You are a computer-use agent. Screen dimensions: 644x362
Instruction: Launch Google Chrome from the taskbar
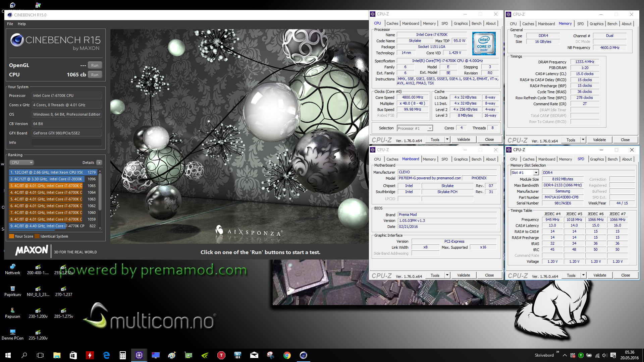point(287,355)
